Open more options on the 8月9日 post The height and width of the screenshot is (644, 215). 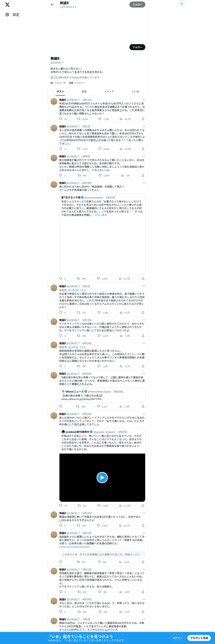(x=144, y=156)
